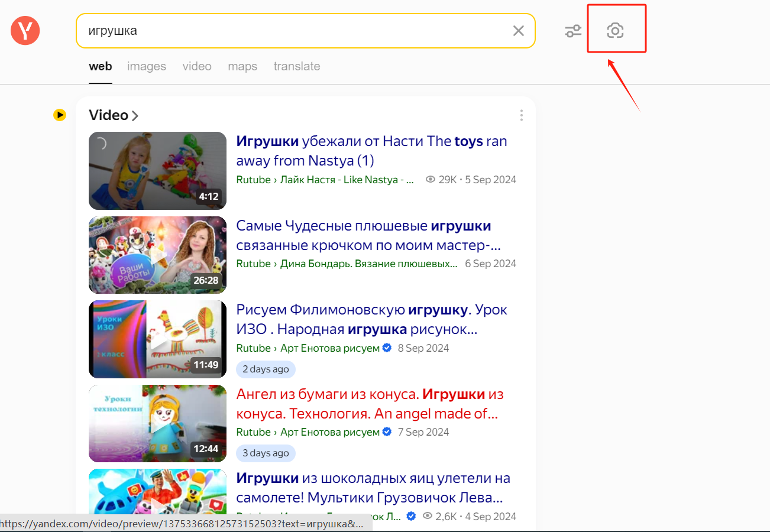Open the paper angel video thumbnail
This screenshot has width=770, height=532.
coord(158,423)
